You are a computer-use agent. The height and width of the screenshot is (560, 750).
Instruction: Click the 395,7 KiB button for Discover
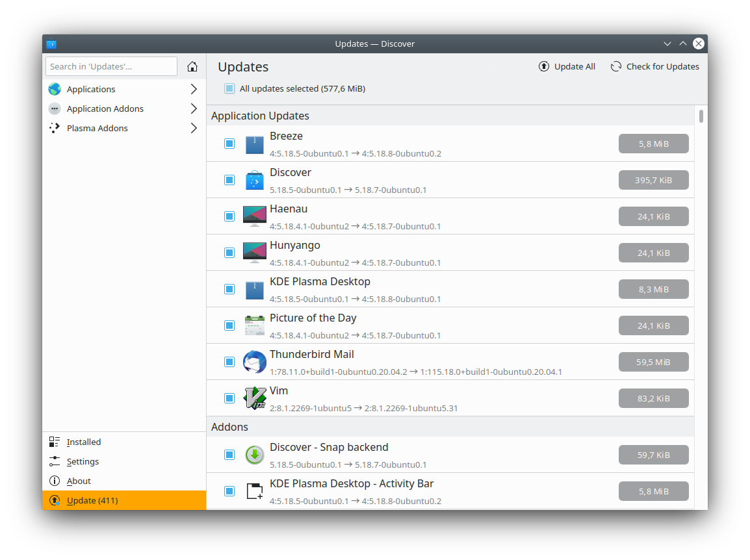point(653,180)
